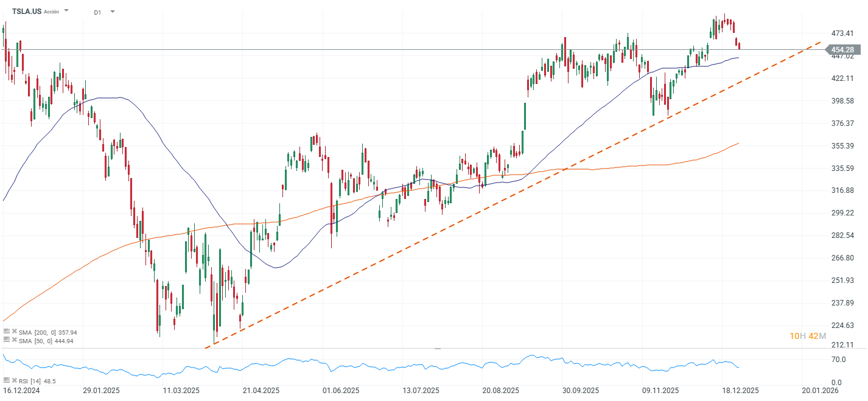Viewport: 868px width, 401px height.
Task: Click the TSLA.US ticker label
Action: [27, 11]
